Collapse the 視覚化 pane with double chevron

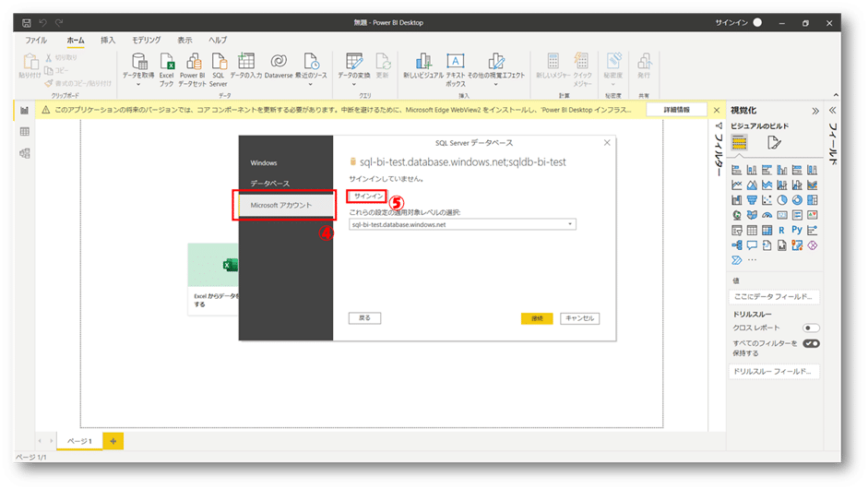815,111
